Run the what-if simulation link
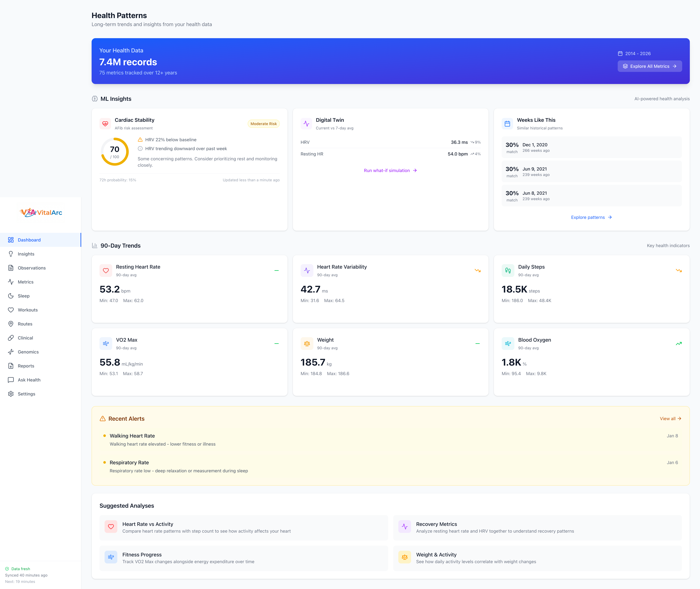 (390, 171)
